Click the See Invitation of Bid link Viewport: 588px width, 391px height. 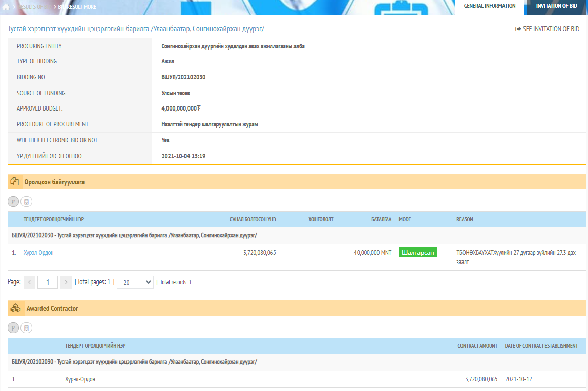point(547,29)
